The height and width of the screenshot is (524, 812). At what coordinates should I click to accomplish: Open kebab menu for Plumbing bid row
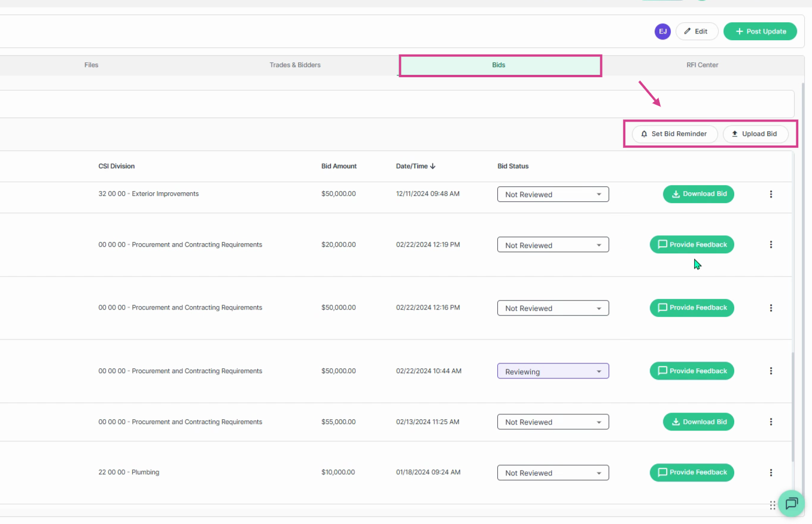[771, 472]
